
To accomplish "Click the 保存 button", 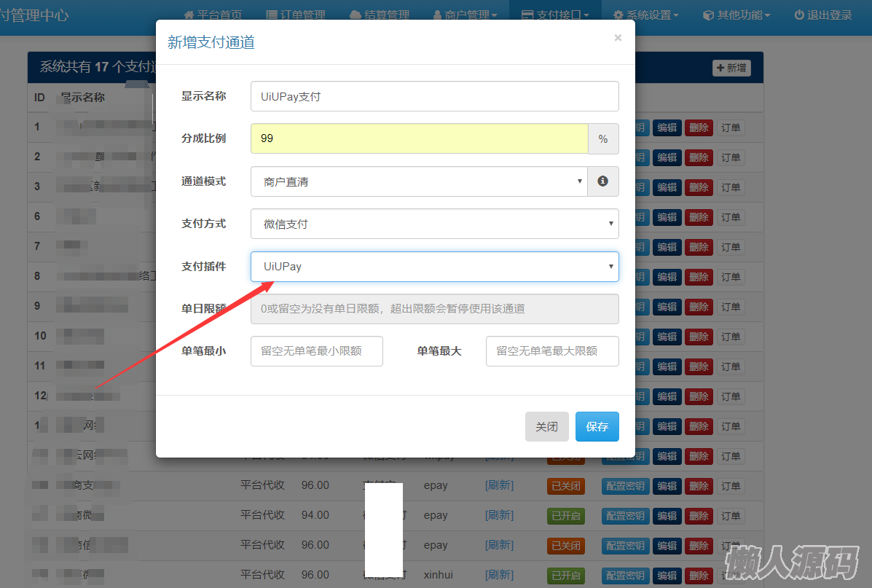I will tap(597, 426).
